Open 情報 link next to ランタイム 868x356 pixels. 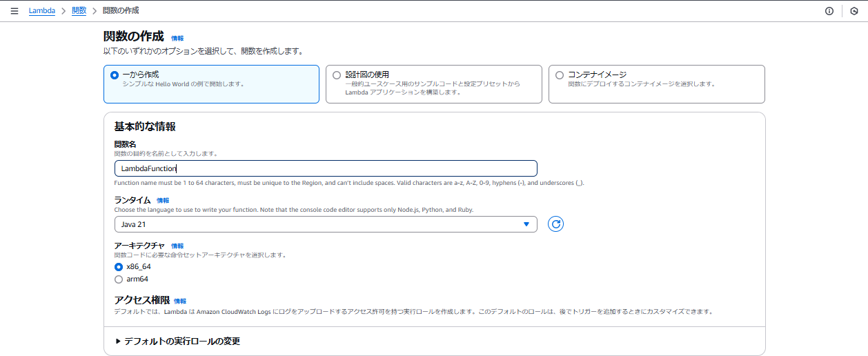(163, 200)
